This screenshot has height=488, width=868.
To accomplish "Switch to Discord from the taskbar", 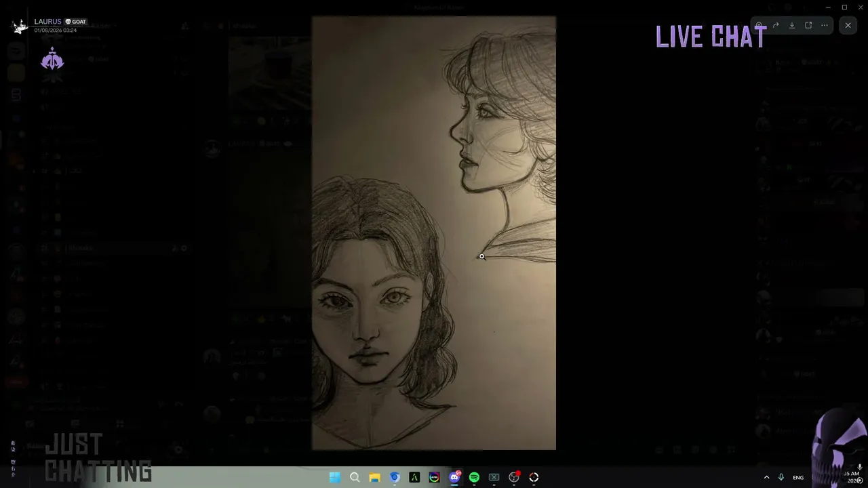I will (x=454, y=477).
